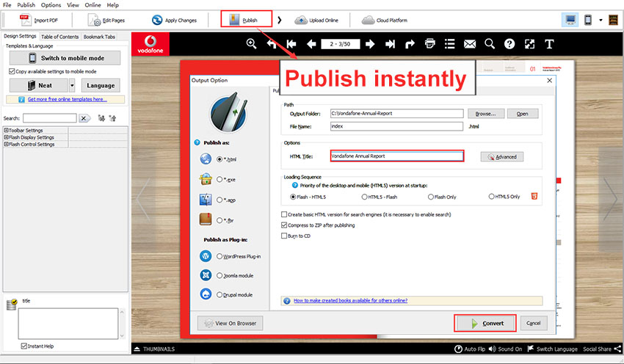Click the Language button
The height and width of the screenshot is (364, 624).
point(101,85)
